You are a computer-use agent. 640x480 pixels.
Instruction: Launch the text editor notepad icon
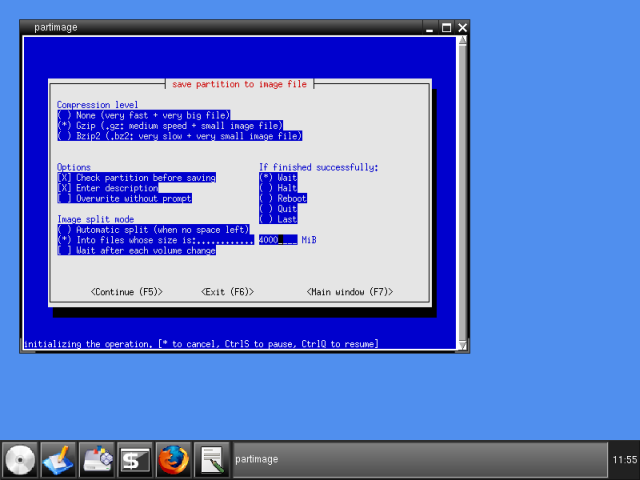(211, 459)
